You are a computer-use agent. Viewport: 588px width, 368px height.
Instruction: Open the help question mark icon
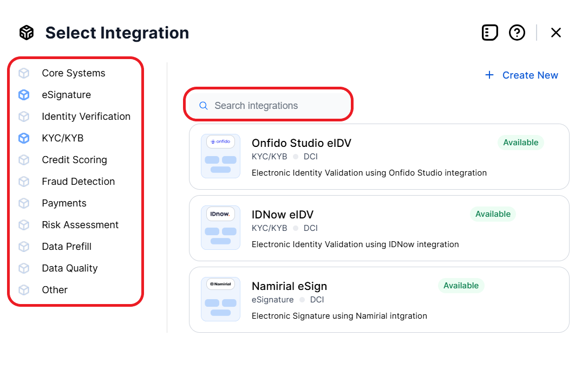click(x=517, y=33)
